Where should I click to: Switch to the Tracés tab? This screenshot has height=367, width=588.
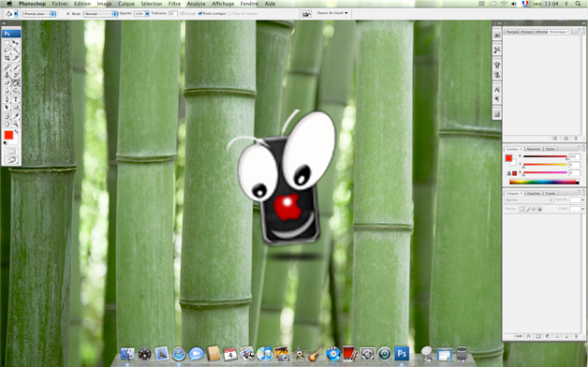(551, 194)
